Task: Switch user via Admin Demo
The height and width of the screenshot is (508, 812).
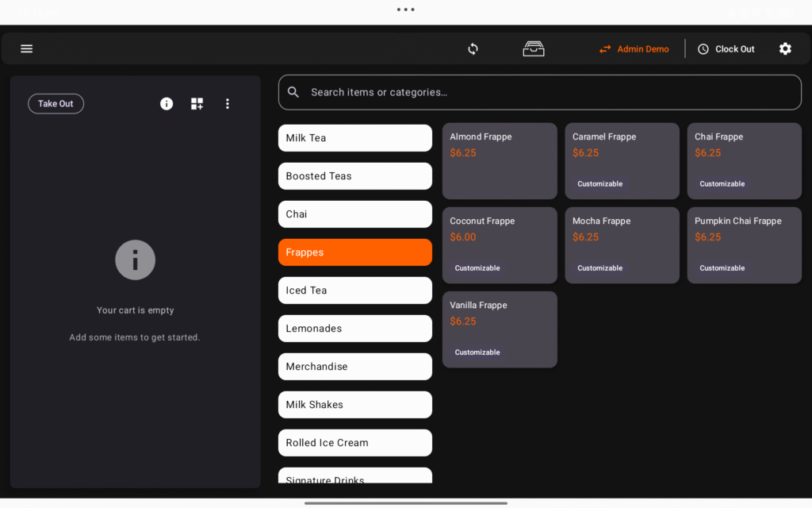Action: click(634, 49)
